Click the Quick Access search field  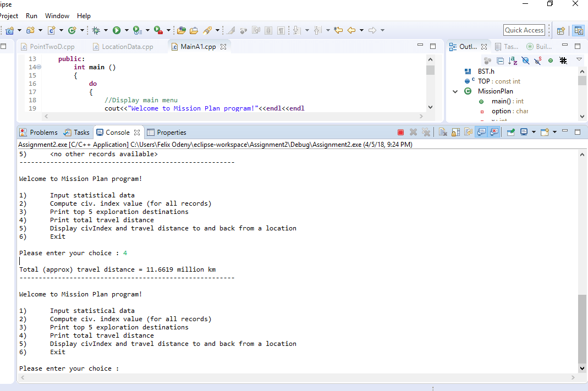[524, 30]
